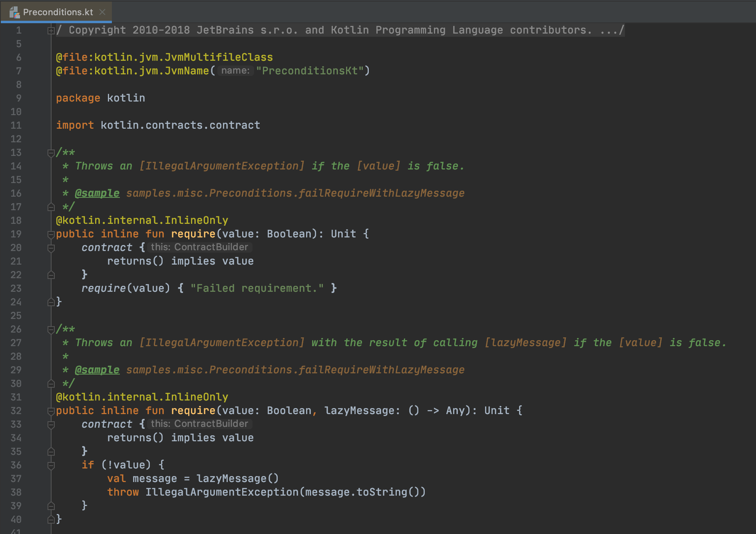The width and height of the screenshot is (756, 534).
Task: Click the @sample link on line 29
Action: pos(97,370)
